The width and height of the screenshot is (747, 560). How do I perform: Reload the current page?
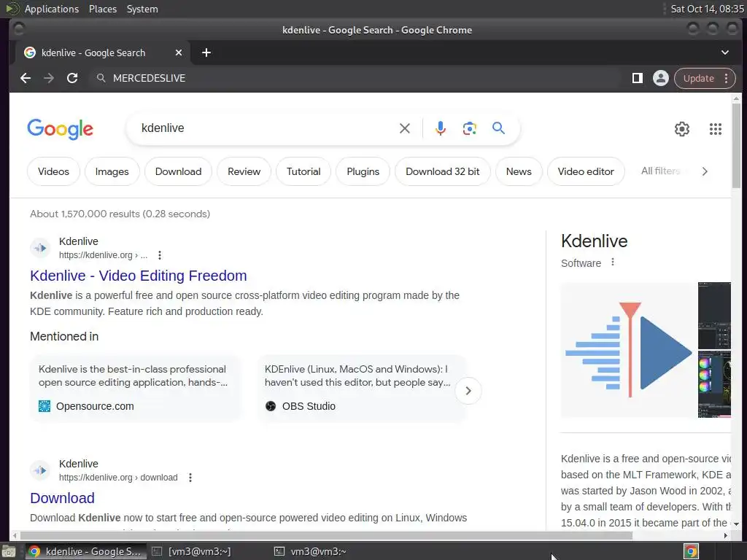pos(72,78)
